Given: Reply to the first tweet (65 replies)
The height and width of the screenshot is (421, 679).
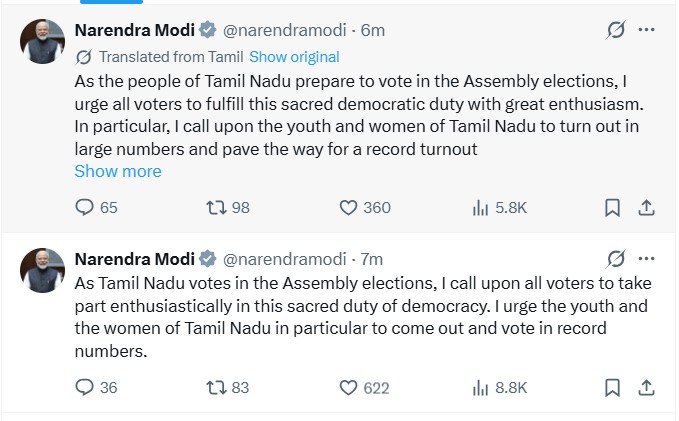Looking at the screenshot, I should pos(85,207).
